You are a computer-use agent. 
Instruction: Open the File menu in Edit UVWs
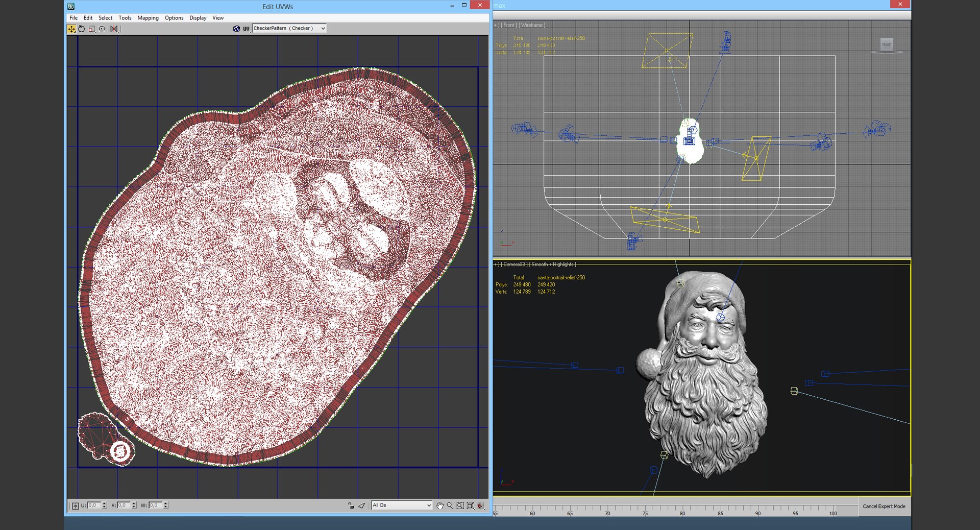pos(73,18)
